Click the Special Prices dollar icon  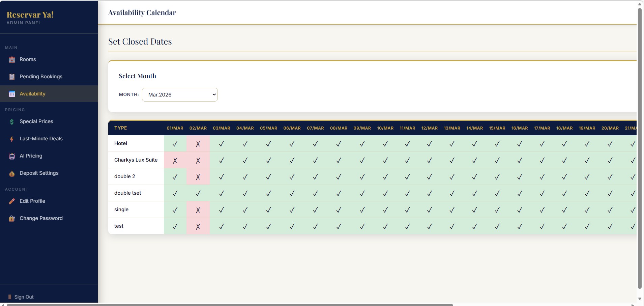[x=12, y=122]
